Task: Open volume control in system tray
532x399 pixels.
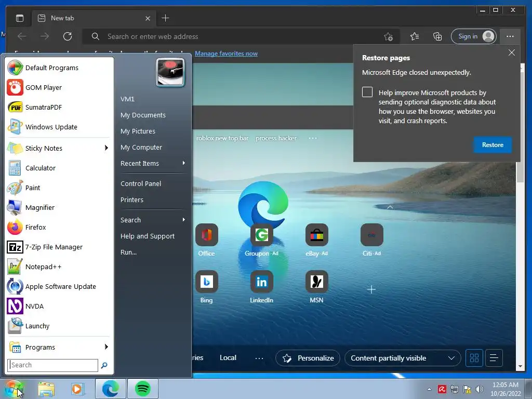Action: [480, 389]
